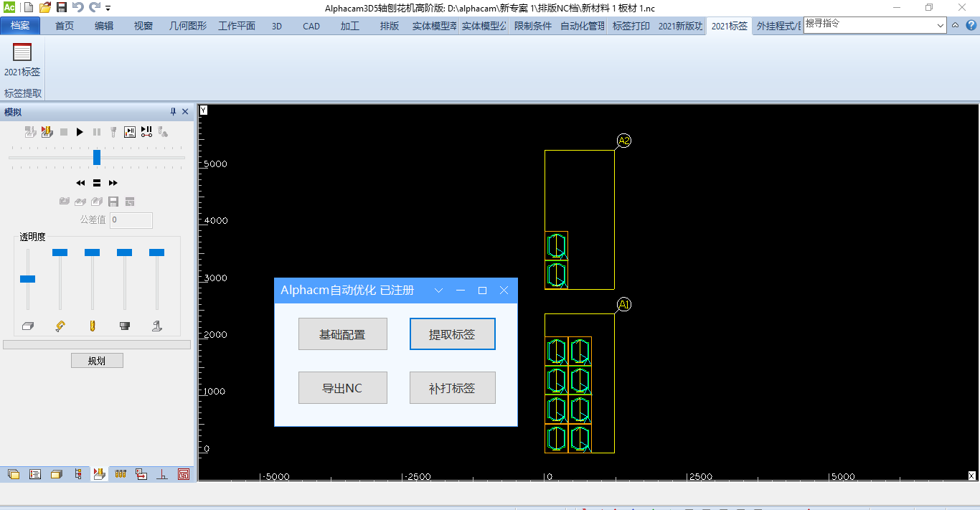Save using the floppy disk icon
Viewport: 980px width, 510px height.
[x=62, y=8]
